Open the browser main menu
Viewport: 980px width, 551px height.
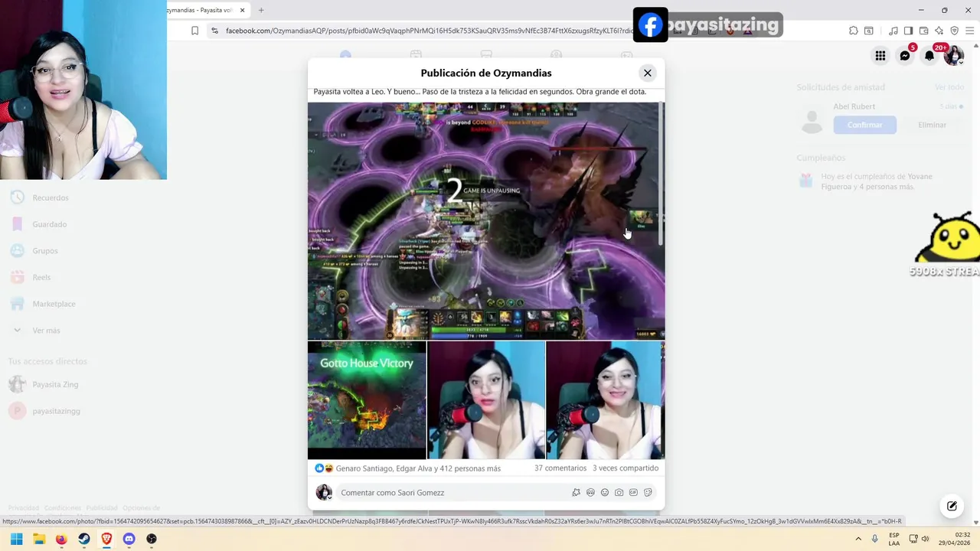point(969,31)
